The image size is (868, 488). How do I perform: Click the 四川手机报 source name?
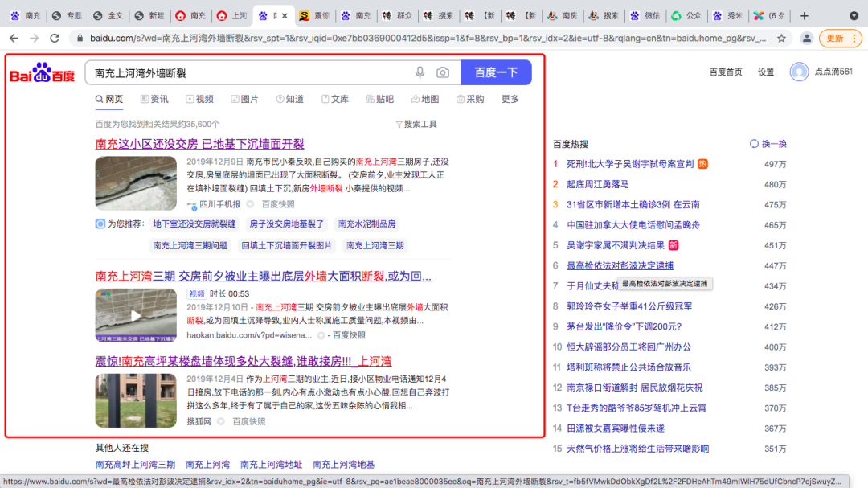[x=219, y=204]
